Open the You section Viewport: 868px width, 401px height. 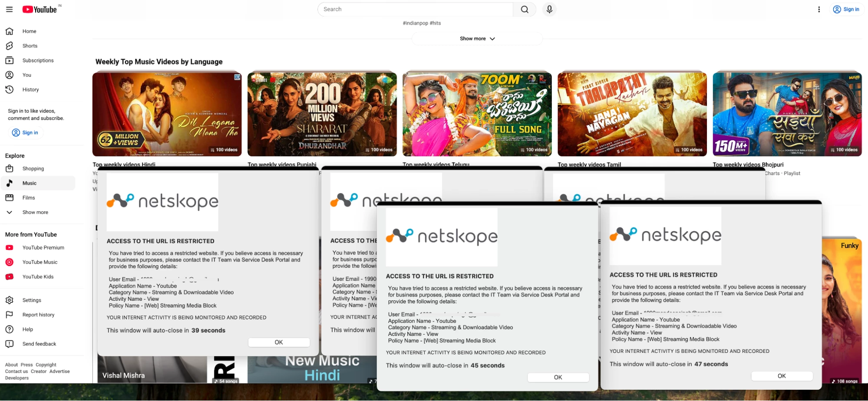38,75
